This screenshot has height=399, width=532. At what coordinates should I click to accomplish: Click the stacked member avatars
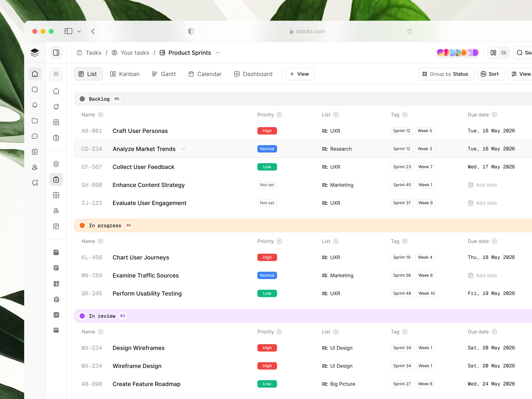click(x=458, y=53)
